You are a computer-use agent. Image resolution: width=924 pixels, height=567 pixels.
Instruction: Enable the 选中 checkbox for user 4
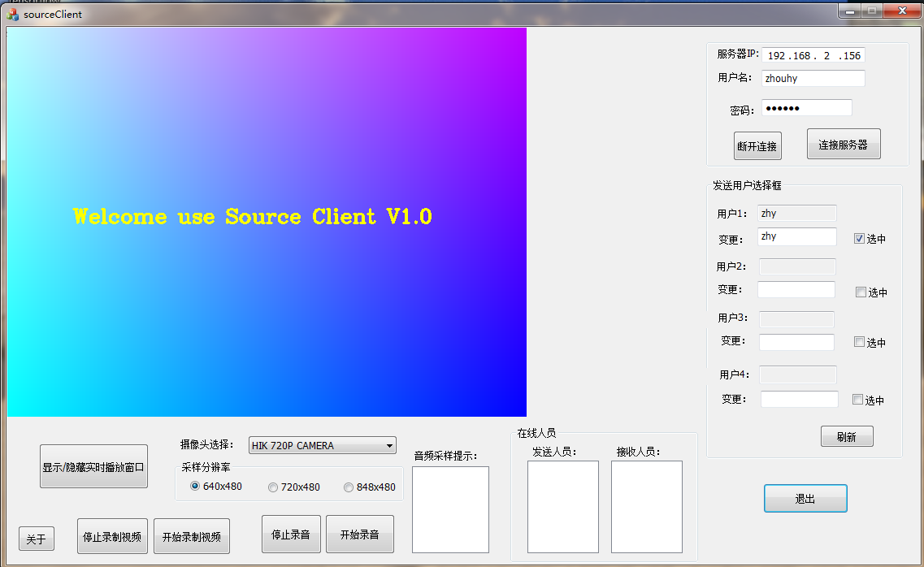pyautogui.click(x=857, y=400)
